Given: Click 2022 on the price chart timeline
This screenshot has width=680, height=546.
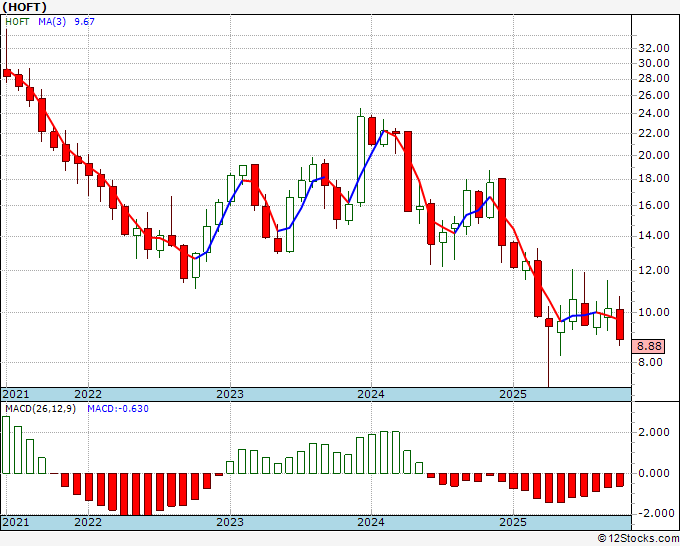Looking at the screenshot, I should tap(88, 394).
